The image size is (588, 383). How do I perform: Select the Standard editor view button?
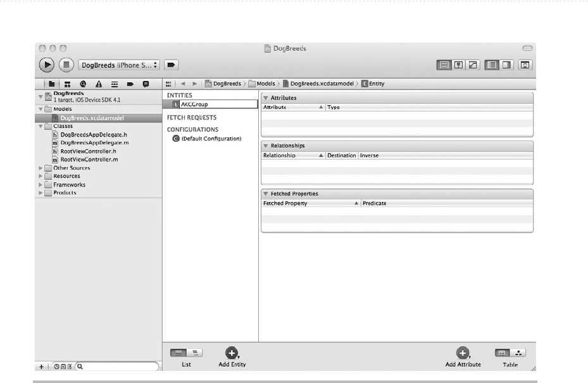coord(444,65)
